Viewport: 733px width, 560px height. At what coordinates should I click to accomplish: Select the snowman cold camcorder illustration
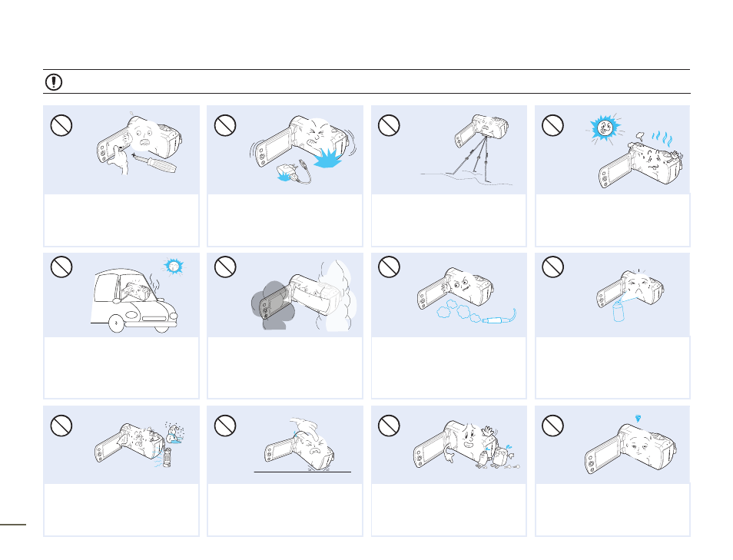tap(139, 446)
